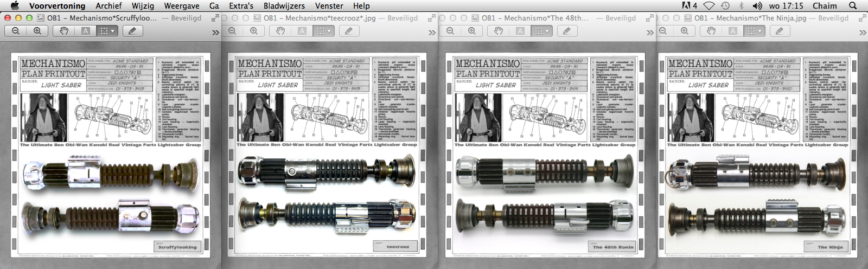The height and width of the screenshot is (269, 868).
Task: Show the annotation pencil toolbar in teecrooz window
Action: [x=349, y=31]
